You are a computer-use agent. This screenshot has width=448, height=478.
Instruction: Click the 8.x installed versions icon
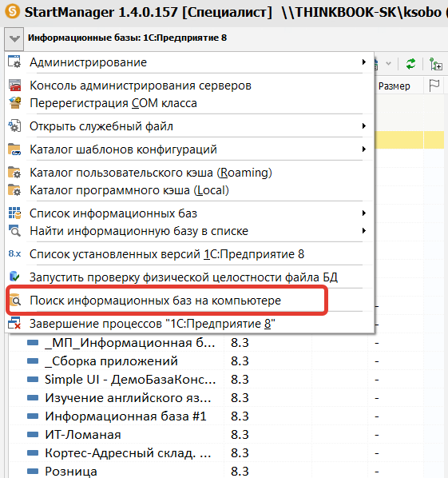[x=14, y=253]
